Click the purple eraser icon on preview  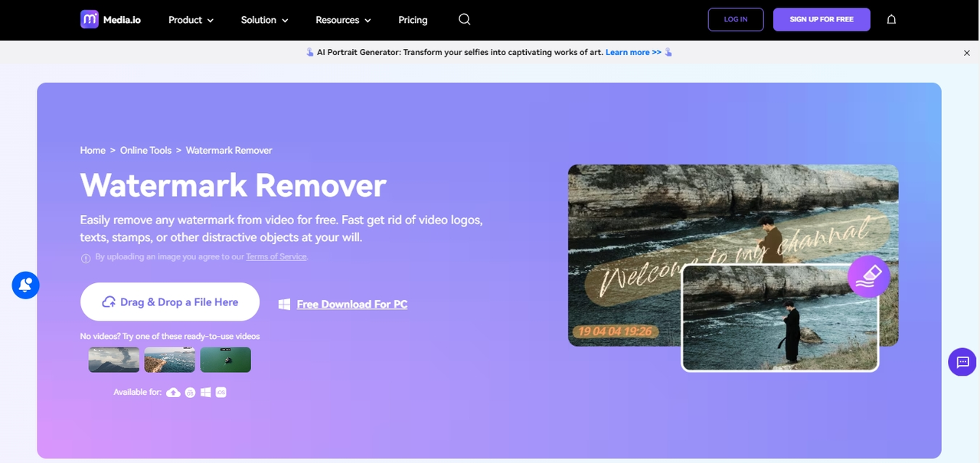click(869, 276)
